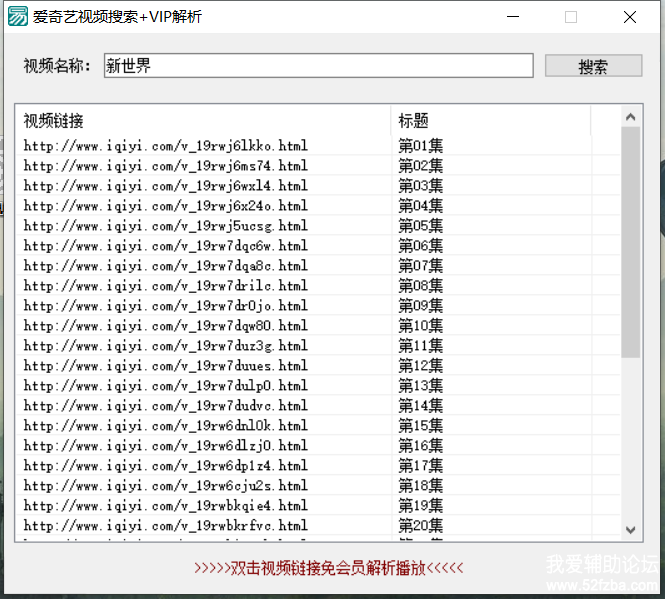The image size is (665, 599).
Task: Click the 视频链接 column header
Action: coord(200,121)
